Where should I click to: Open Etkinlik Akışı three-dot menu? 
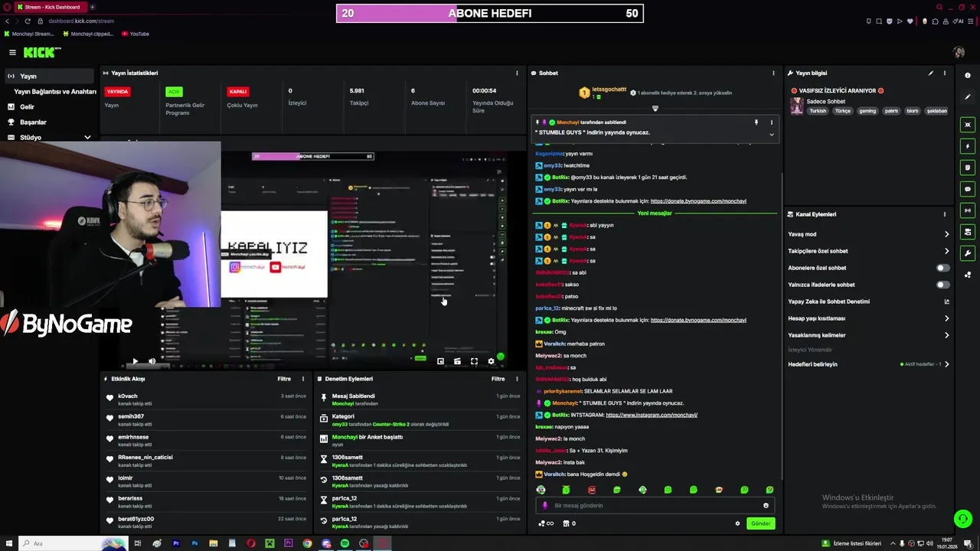[x=303, y=379]
